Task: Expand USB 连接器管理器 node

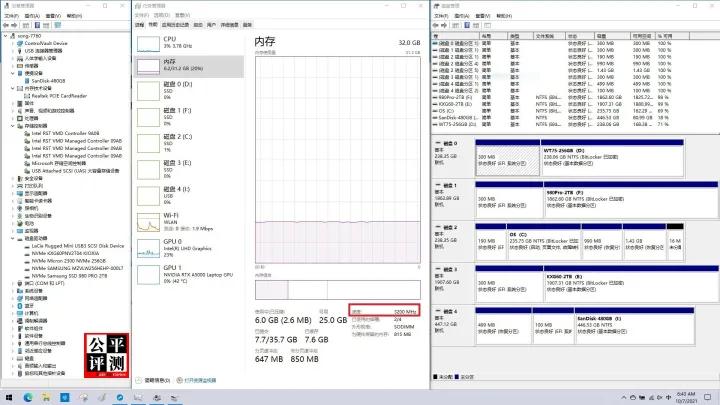Action: [13, 51]
